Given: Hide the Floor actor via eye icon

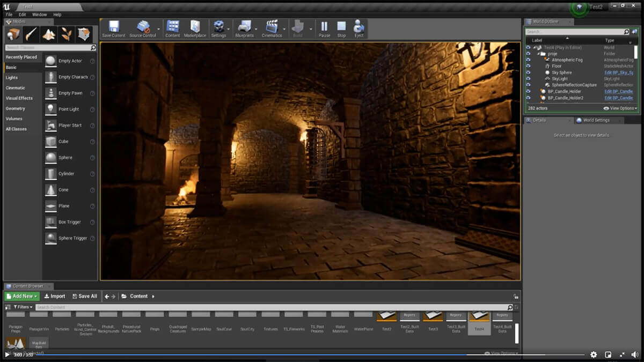Looking at the screenshot, I should click(x=528, y=66).
